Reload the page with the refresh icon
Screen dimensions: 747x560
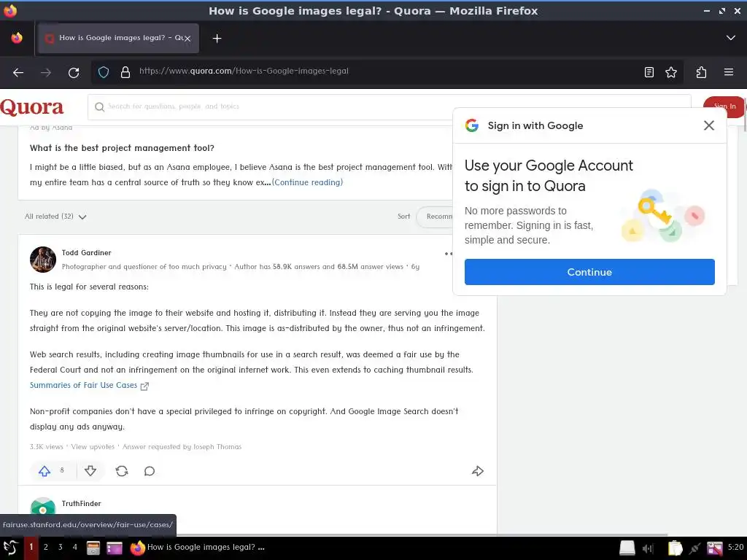coord(74,72)
